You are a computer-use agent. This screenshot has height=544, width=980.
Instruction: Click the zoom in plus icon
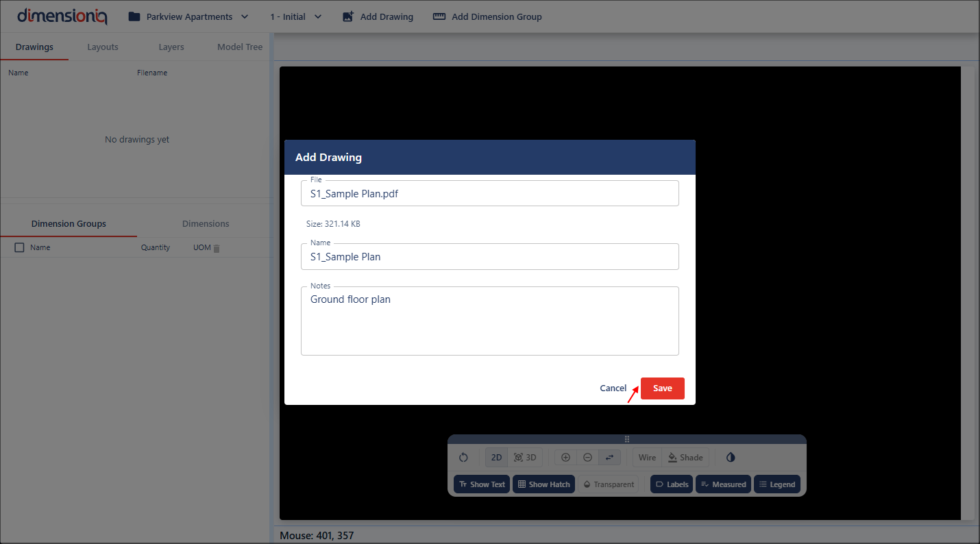(565, 458)
